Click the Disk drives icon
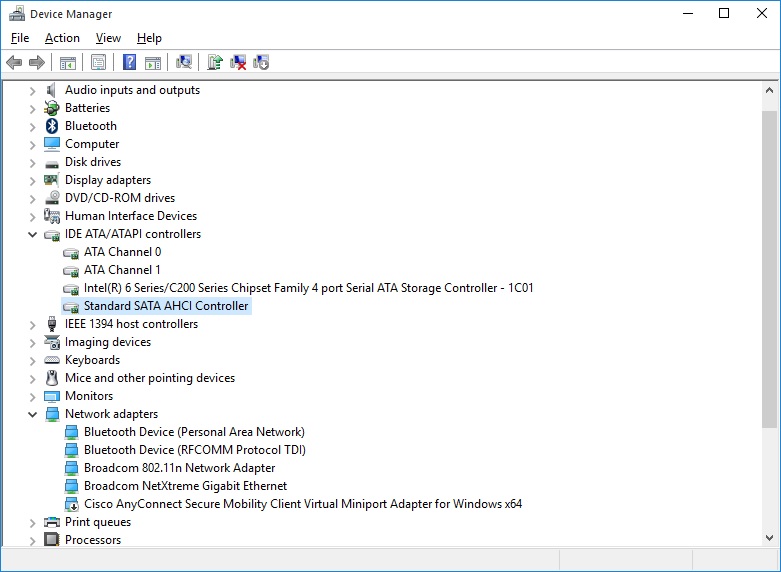This screenshot has height=572, width=781. (x=52, y=163)
